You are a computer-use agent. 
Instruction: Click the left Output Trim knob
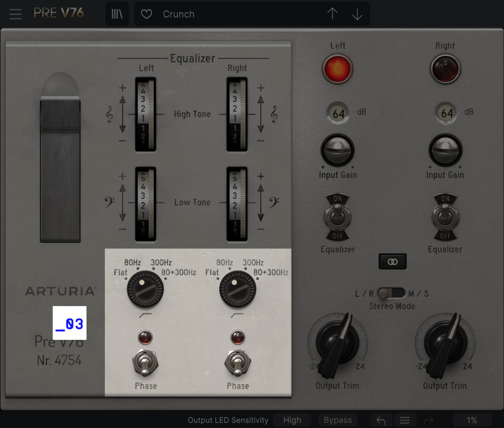337,342
